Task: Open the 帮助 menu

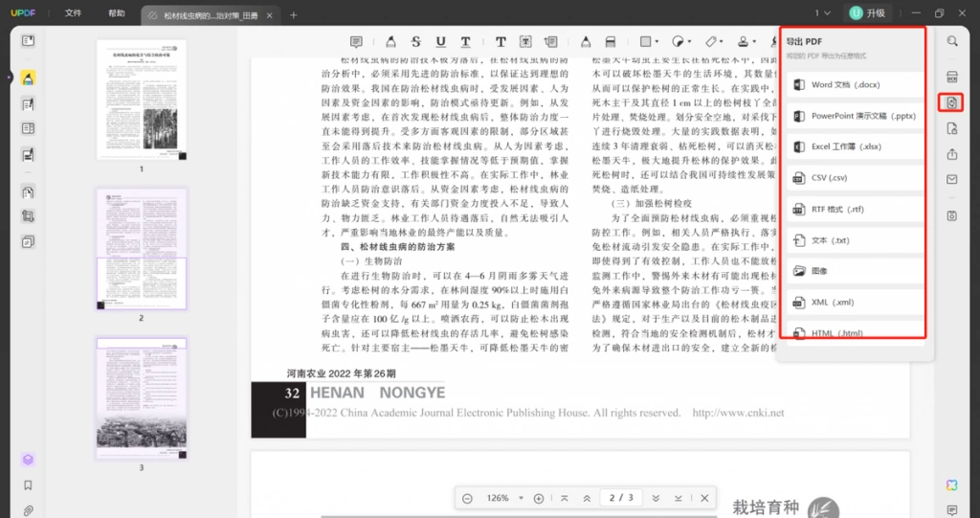Action: coord(116,13)
